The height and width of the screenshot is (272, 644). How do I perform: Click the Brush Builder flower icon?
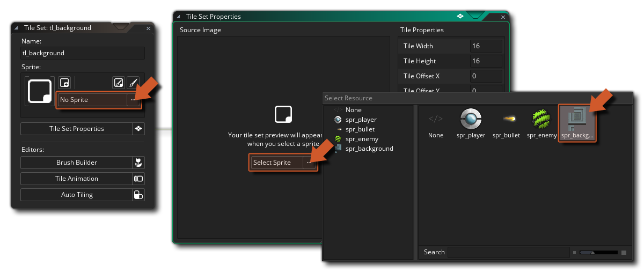[138, 163]
